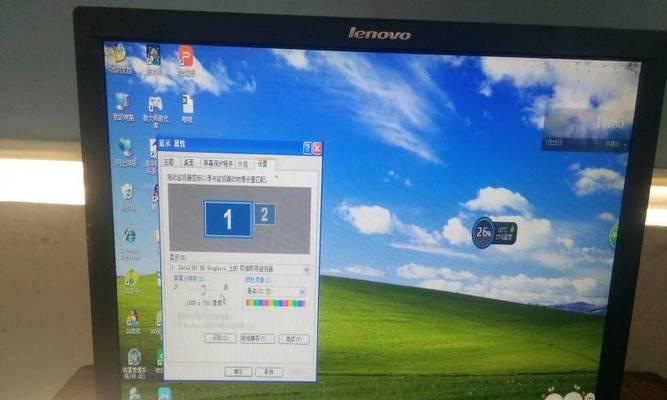
Task: Click the 疑难解答 (Troubleshoot) button
Action: pos(257,339)
